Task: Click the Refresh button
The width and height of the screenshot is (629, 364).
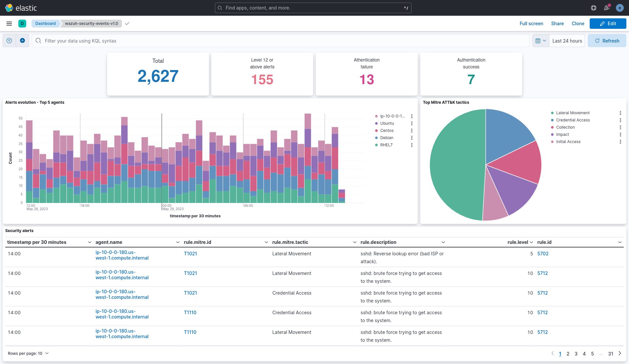Action: tap(607, 41)
